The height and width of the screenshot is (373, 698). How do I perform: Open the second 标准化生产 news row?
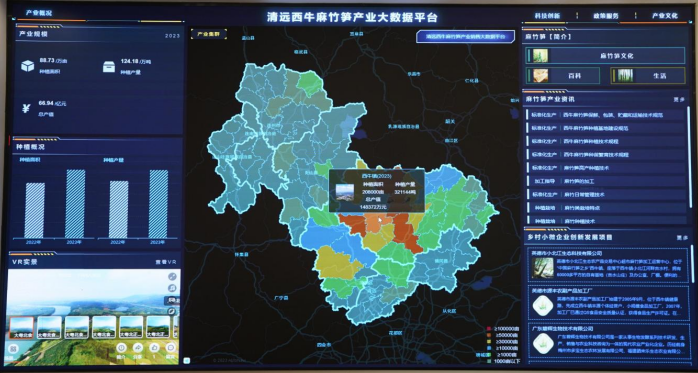point(605,128)
